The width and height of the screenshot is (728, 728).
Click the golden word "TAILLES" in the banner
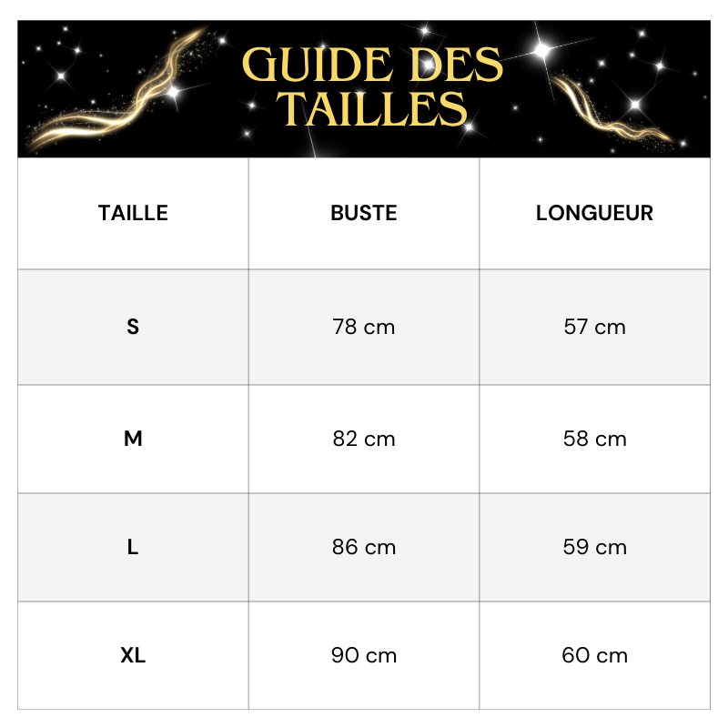pos(373,109)
